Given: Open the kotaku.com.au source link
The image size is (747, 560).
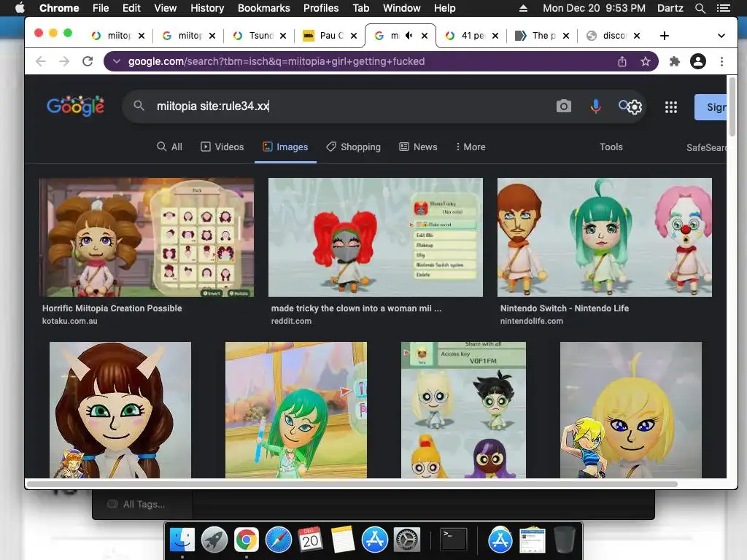Looking at the screenshot, I should click(69, 321).
